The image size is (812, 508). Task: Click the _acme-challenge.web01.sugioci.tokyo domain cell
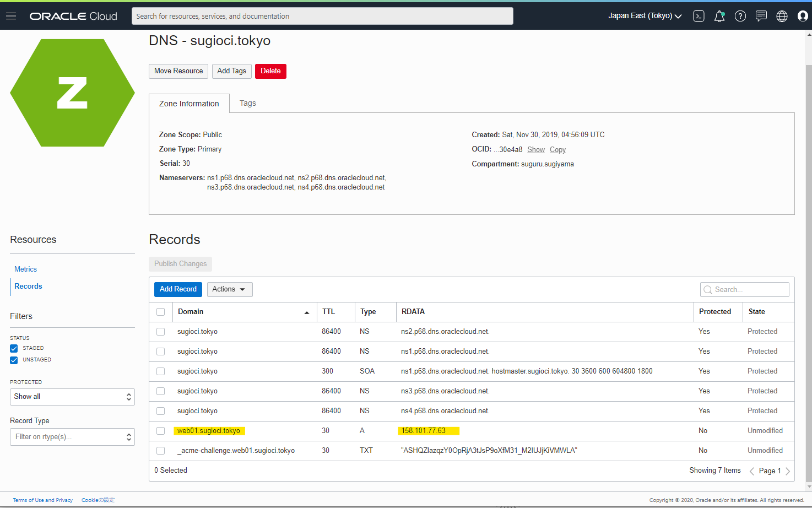[x=236, y=451]
